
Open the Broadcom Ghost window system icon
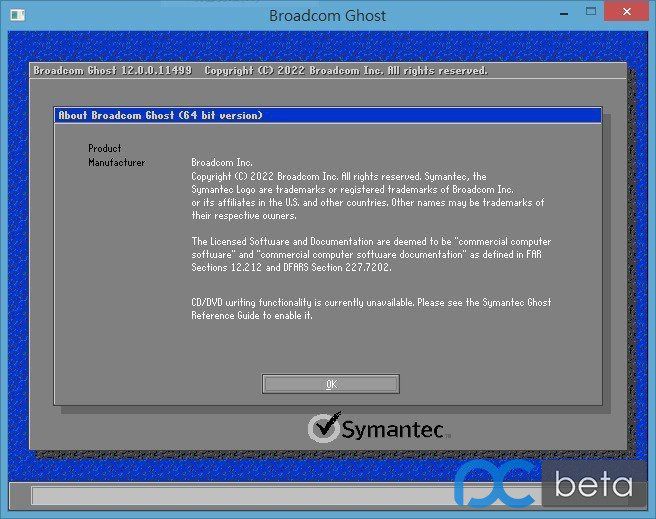[x=18, y=15]
